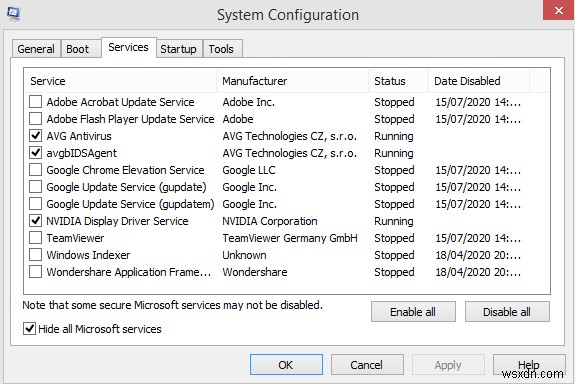
Task: Click the Cancel button
Action: pos(367,365)
